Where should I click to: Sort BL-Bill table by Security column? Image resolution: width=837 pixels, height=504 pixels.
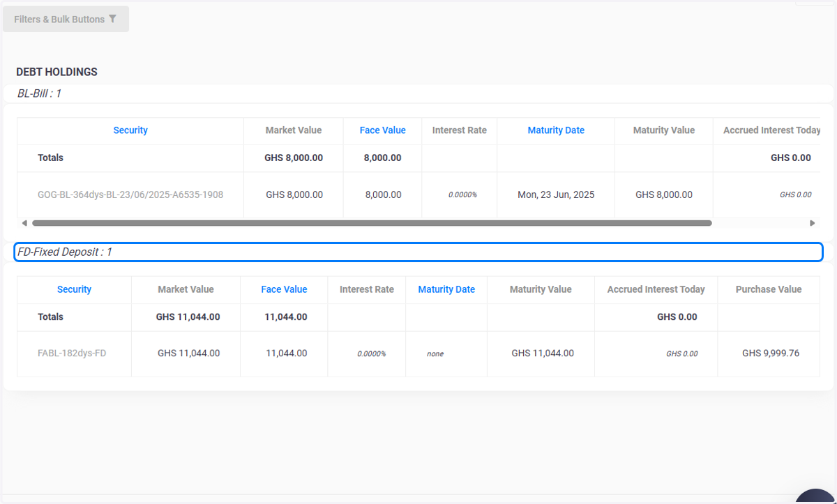coord(130,130)
